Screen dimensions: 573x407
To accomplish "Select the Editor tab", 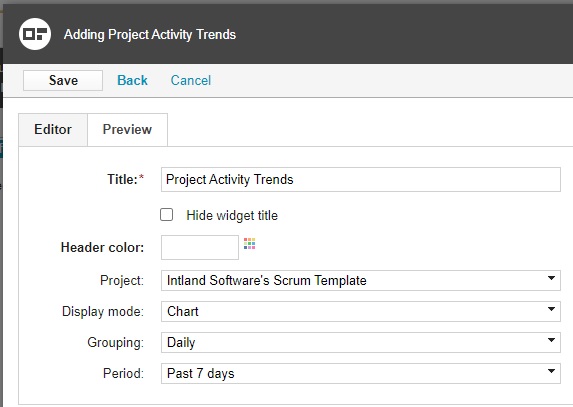I will pos(53,130).
